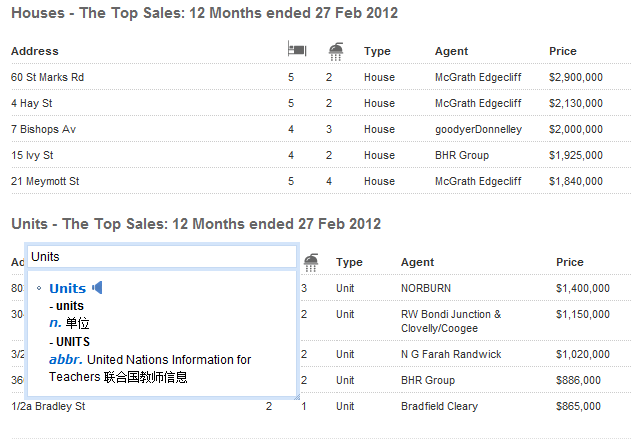
Task: Click the 15 Ivy St address
Action: (33, 155)
